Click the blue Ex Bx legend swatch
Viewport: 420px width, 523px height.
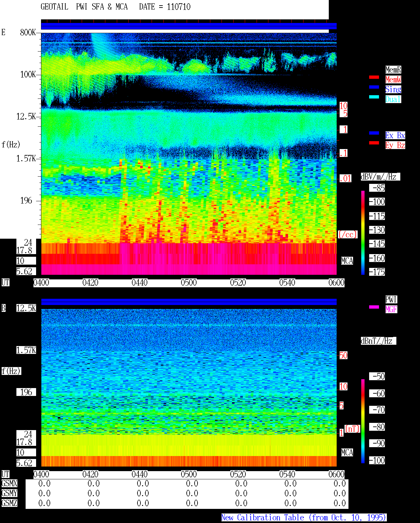point(374,133)
